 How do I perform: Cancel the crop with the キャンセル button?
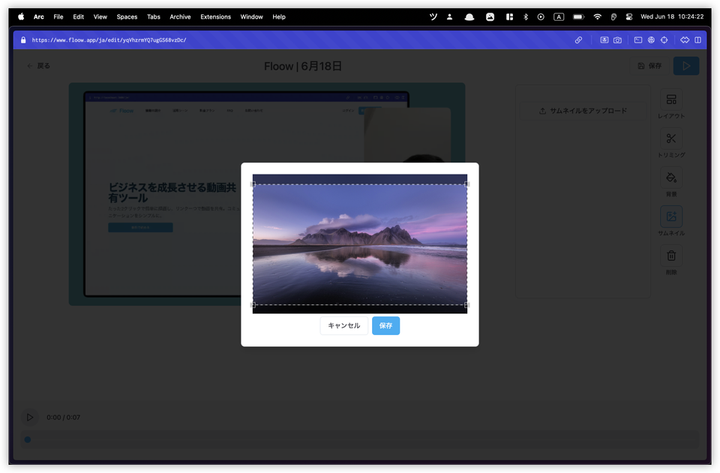(x=344, y=325)
